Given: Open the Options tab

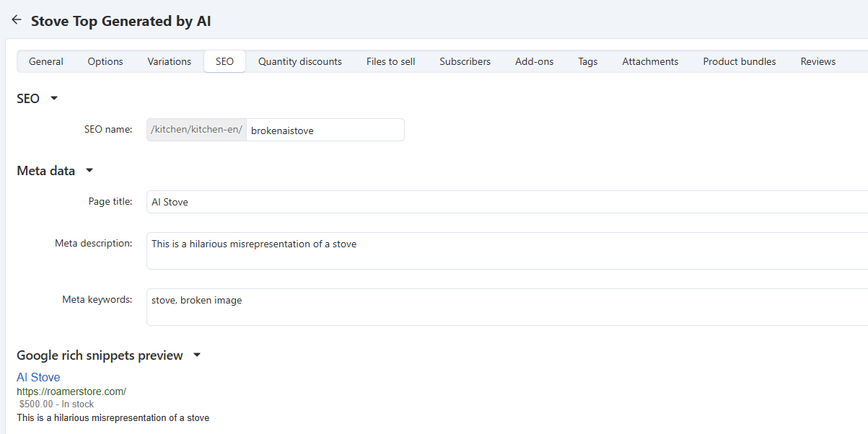Looking at the screenshot, I should (x=105, y=61).
